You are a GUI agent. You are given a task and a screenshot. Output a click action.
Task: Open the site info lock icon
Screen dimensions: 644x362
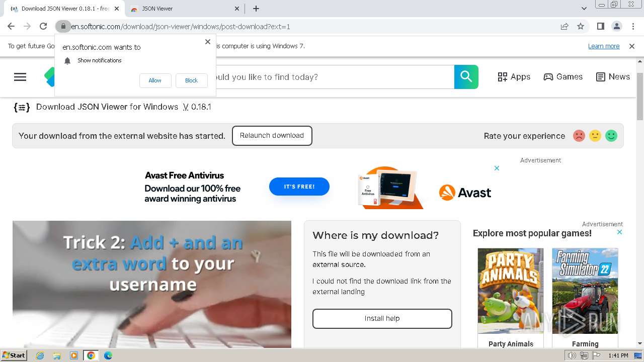click(63, 26)
